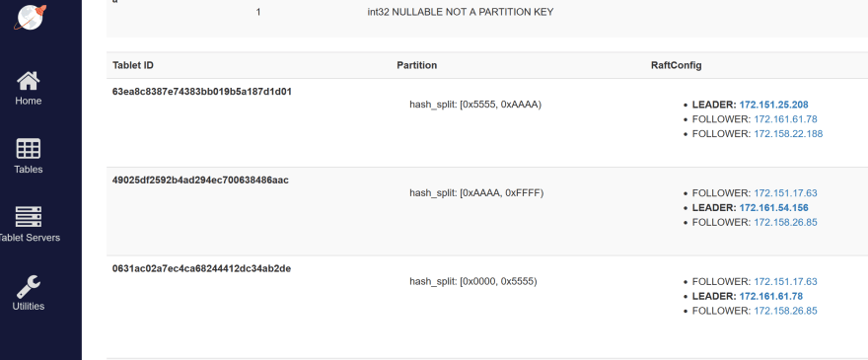This screenshot has height=360, width=868.
Task: Click the YugabyteDB planet logo
Action: point(30,17)
